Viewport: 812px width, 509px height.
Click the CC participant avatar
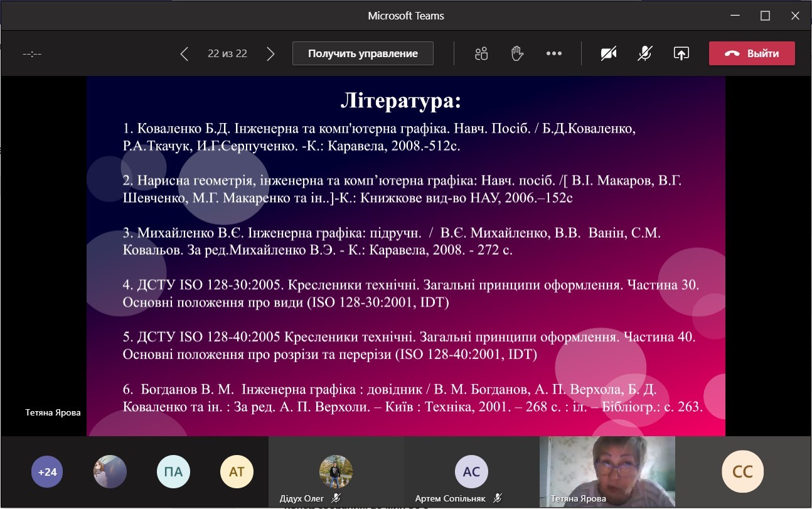[743, 472]
